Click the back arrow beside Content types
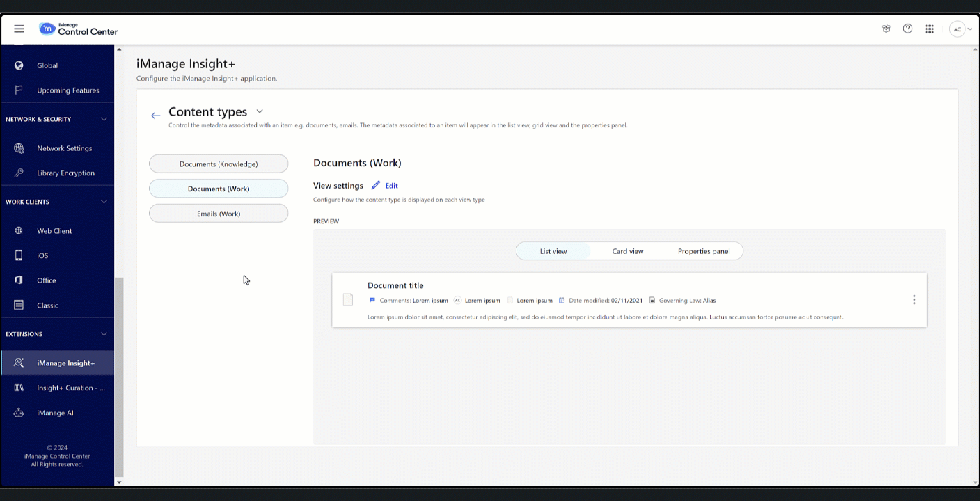980x501 pixels. (x=155, y=116)
